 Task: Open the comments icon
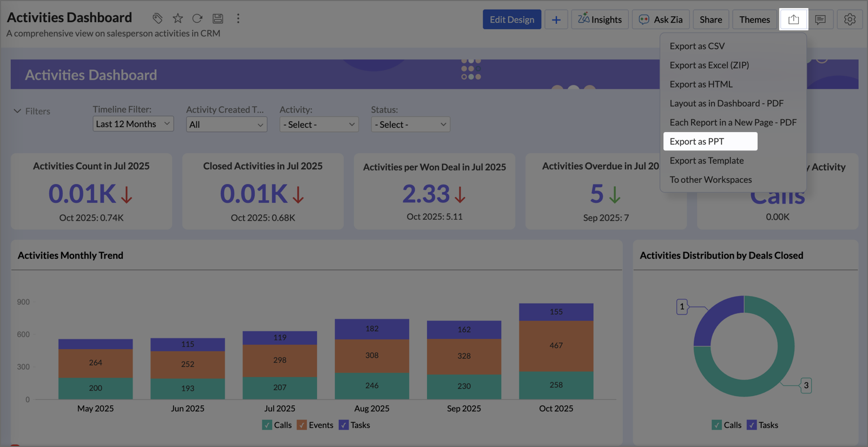[x=820, y=19]
